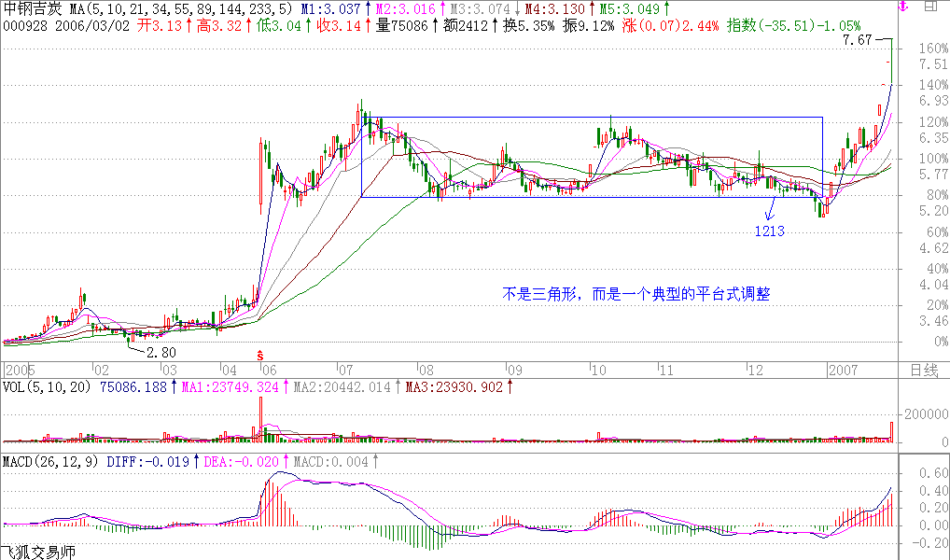Screen dimensions: 950x560
Task: Click the M2:3.016 moving average value
Action: (x=405, y=9)
